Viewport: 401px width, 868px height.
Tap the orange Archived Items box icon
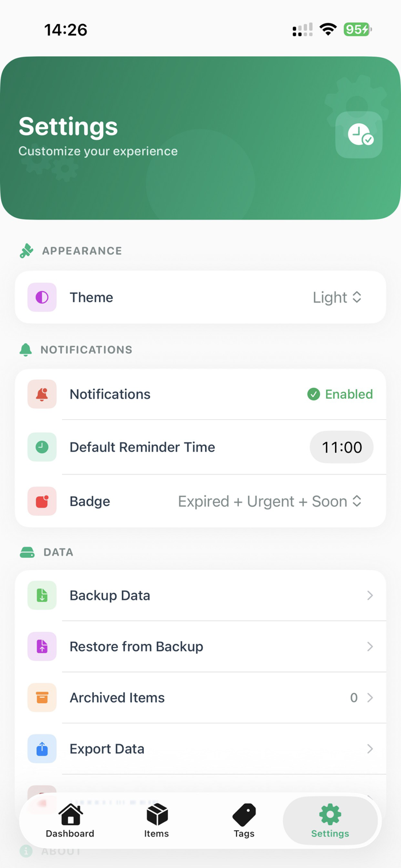tap(42, 697)
